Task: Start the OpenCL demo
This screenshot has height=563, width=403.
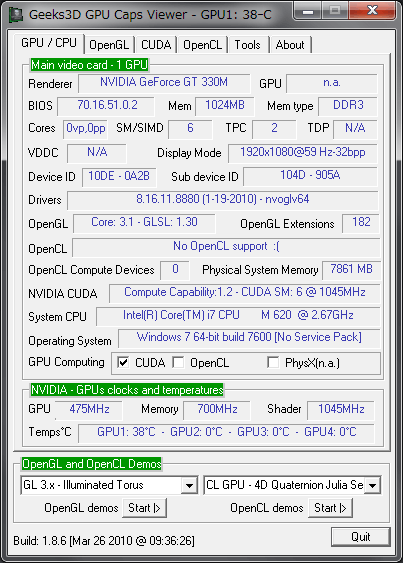Action: [330, 508]
